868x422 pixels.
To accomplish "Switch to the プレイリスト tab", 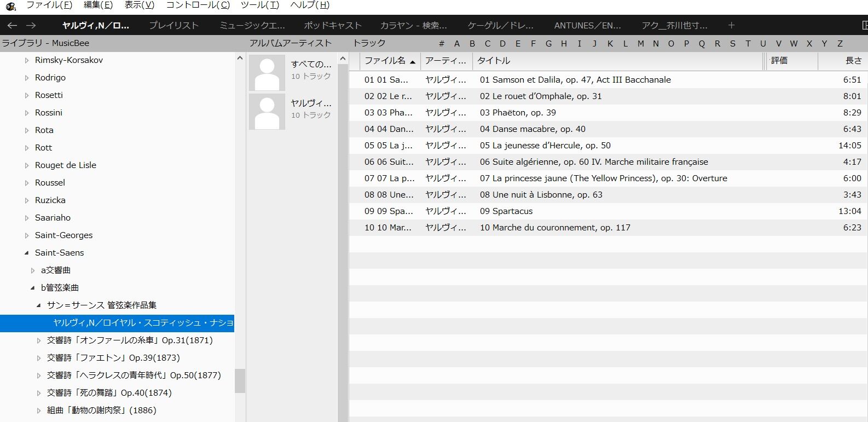I will coord(173,25).
